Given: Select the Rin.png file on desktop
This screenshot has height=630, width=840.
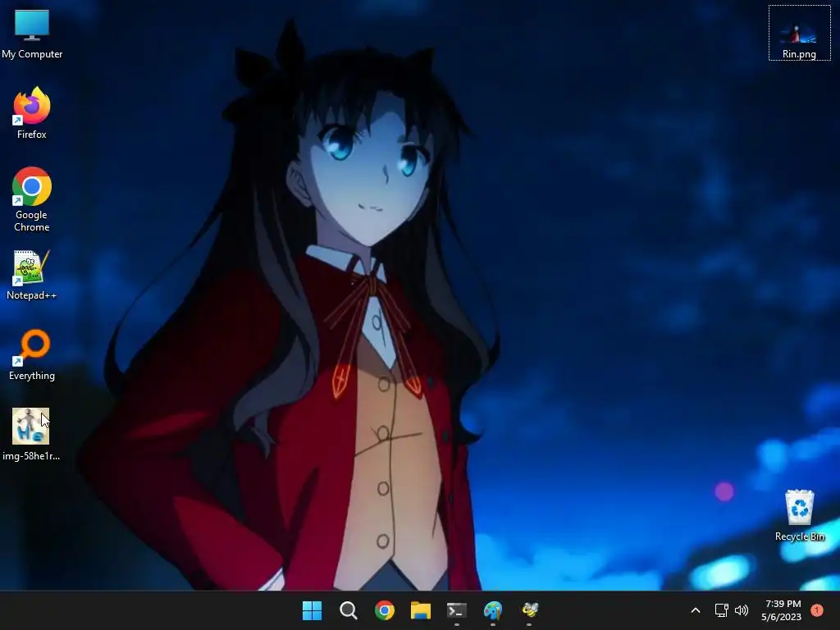Looking at the screenshot, I should [x=799, y=33].
